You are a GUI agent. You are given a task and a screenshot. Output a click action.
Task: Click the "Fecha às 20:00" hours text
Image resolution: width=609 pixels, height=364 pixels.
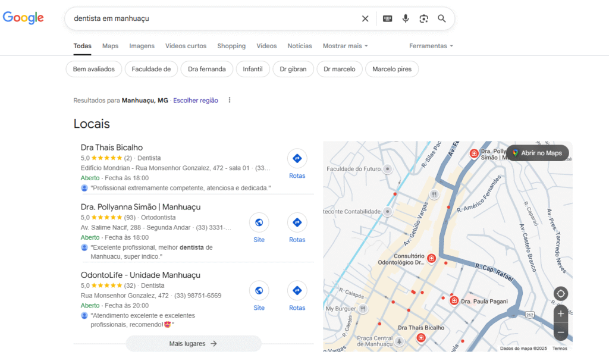[x=127, y=305]
